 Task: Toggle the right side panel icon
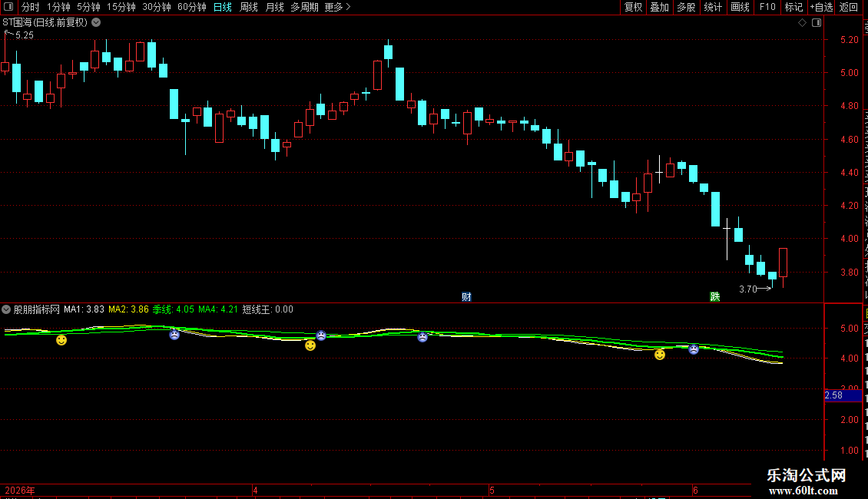click(817, 23)
